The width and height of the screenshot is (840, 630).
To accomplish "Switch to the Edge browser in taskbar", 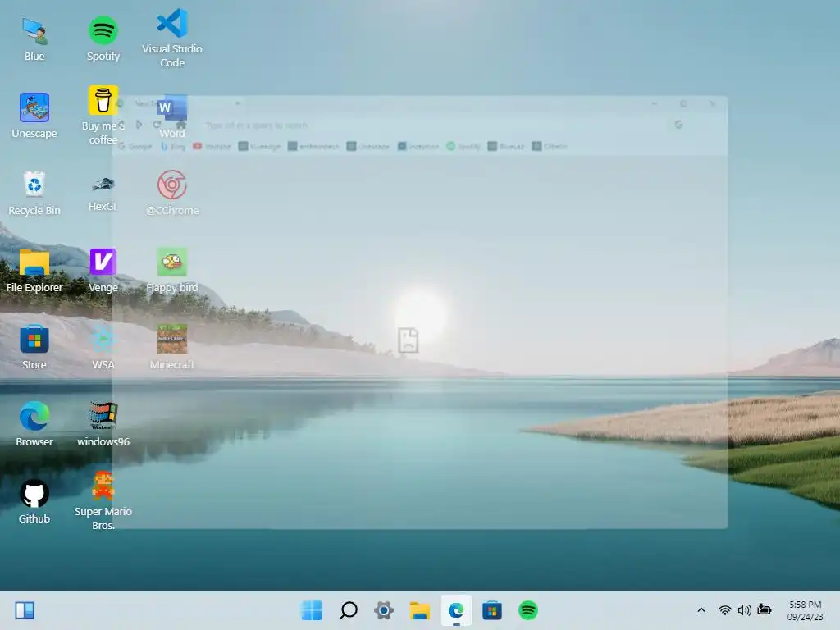I will [x=456, y=610].
